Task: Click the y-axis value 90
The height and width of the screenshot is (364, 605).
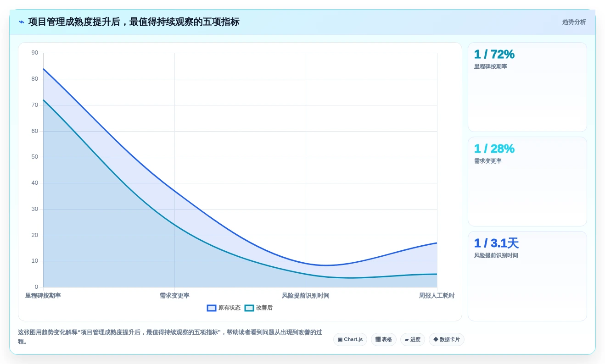Action: click(35, 53)
